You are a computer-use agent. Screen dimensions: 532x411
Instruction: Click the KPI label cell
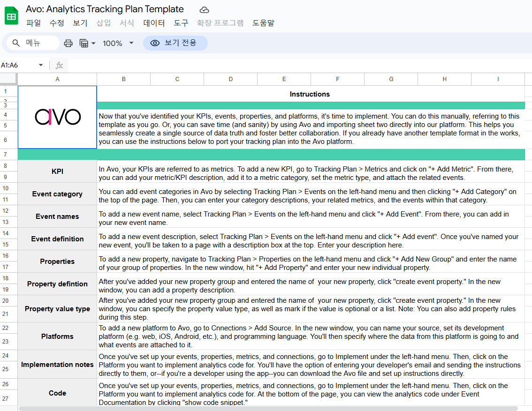point(57,172)
